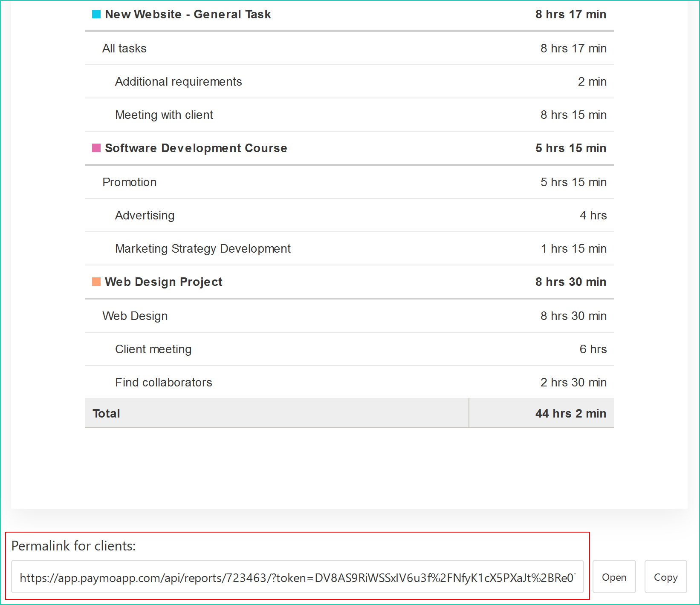Viewport: 700px width, 605px height.
Task: Select the Software Development Course project row
Action: pos(196,148)
